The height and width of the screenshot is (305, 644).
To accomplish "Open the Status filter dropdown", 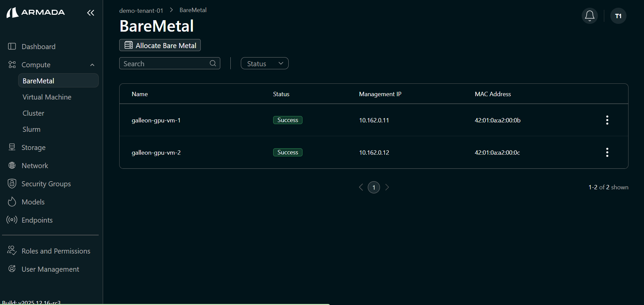I will point(264,64).
